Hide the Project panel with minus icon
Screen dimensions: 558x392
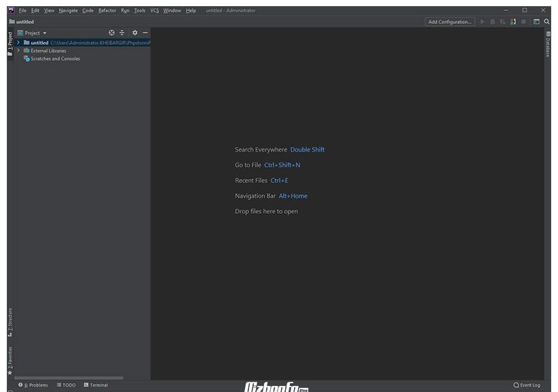coord(145,33)
